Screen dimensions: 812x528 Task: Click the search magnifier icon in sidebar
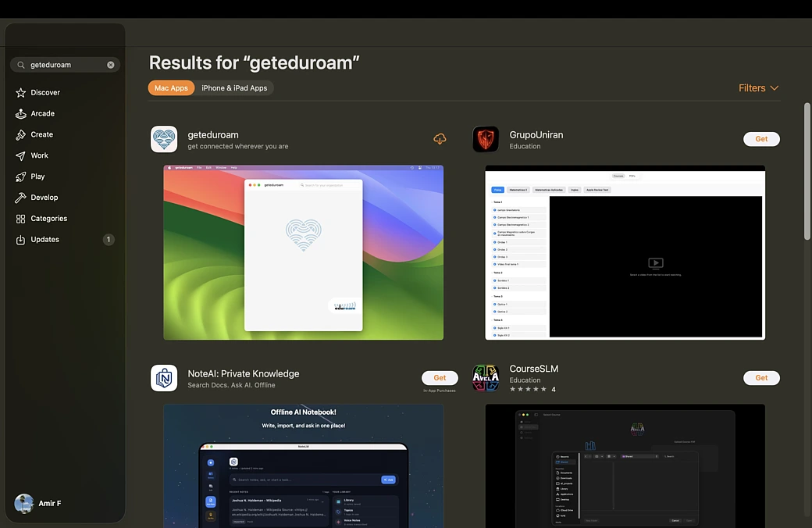(x=21, y=65)
